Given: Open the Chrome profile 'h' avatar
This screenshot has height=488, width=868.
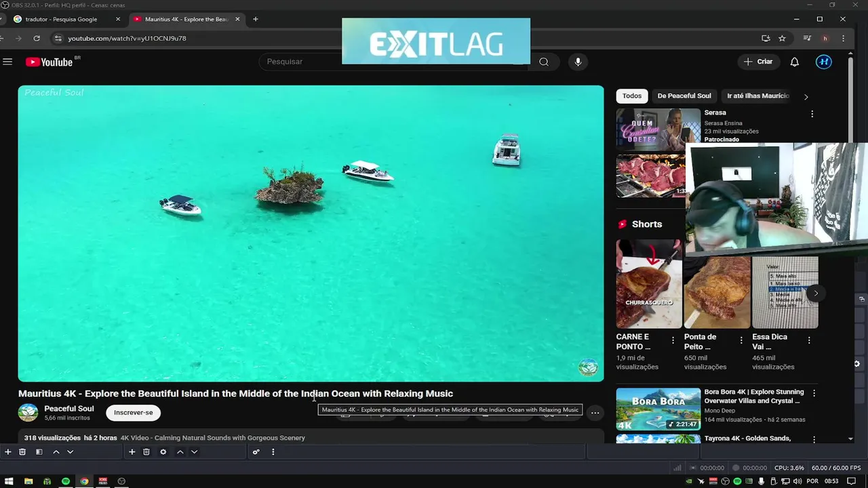Looking at the screenshot, I should (x=825, y=39).
